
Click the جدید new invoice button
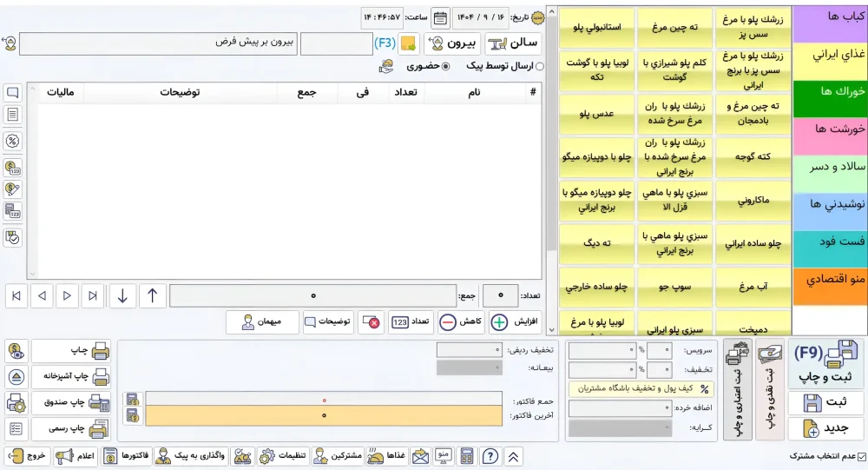[825, 428]
